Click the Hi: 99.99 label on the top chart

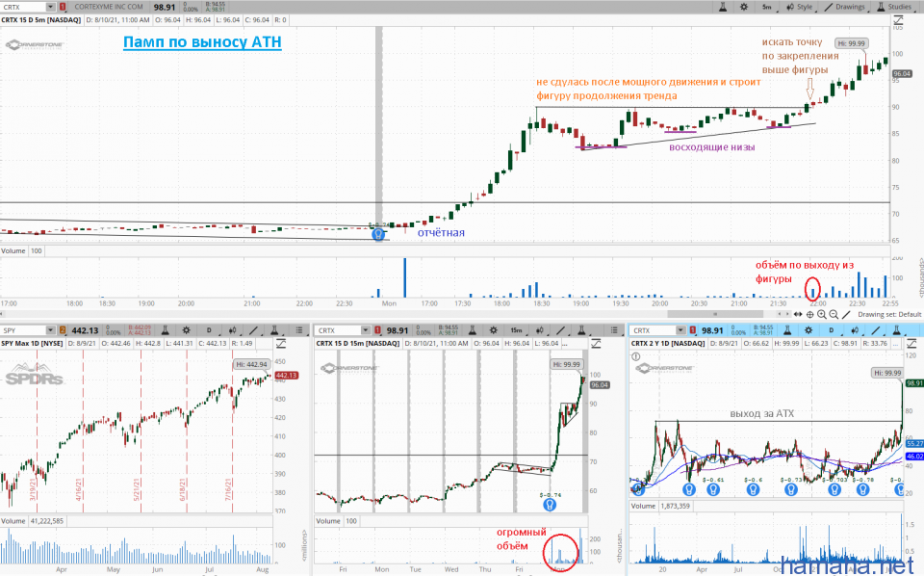(851, 43)
